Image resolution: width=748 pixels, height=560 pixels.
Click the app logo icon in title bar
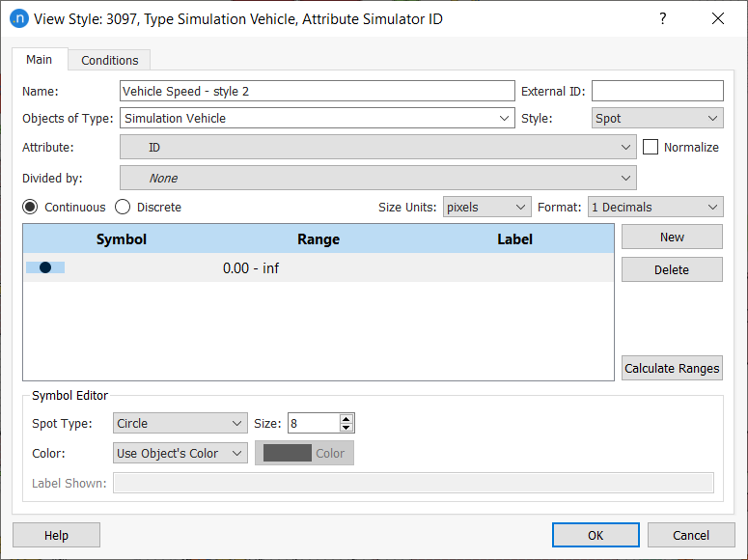pyautogui.click(x=17, y=18)
